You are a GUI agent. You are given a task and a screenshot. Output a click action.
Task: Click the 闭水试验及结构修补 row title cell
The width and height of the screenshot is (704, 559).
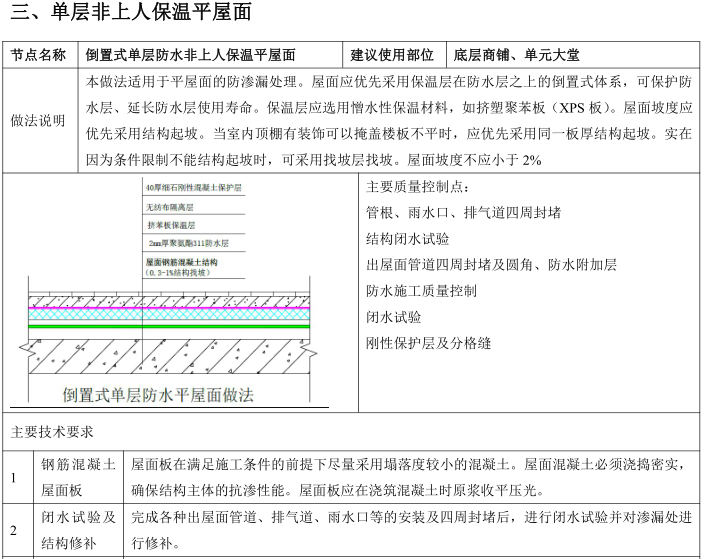tap(78, 530)
